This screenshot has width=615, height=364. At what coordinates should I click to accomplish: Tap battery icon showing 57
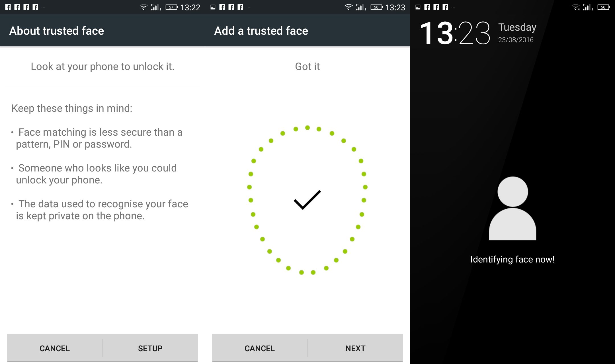(171, 7)
